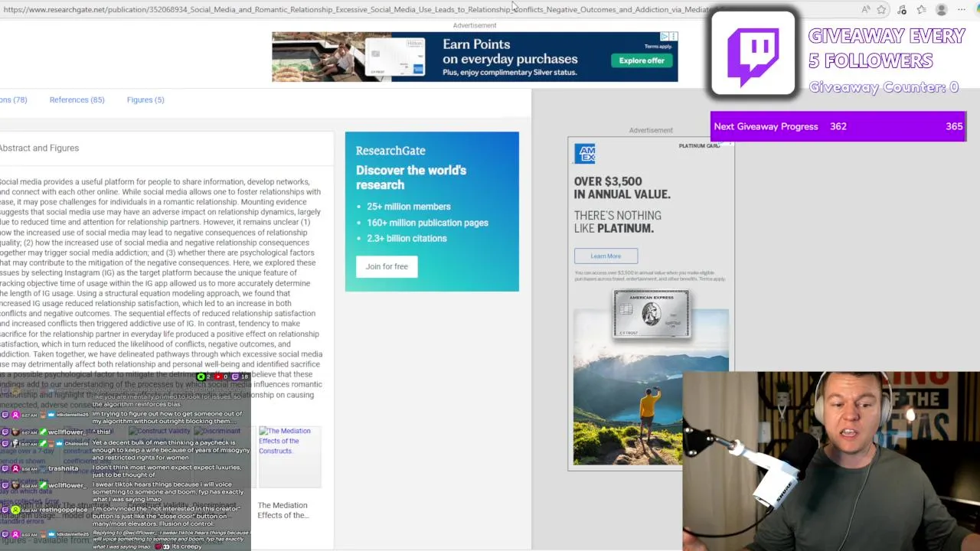Click the AdChoices icon on Hilton banner ad
Image resolution: width=980 pixels, height=551 pixels.
(x=665, y=36)
